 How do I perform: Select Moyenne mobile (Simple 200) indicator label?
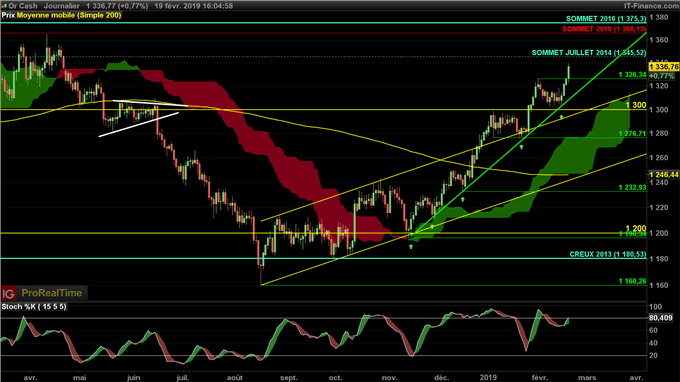tap(69, 15)
